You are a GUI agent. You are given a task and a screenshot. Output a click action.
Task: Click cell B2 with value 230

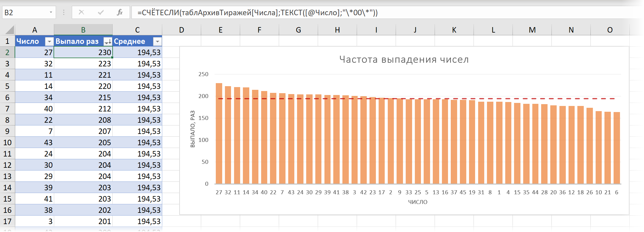pos(83,52)
